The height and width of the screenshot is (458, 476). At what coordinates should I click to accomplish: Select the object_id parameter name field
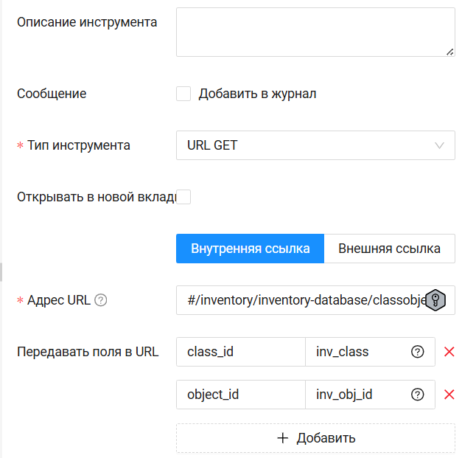(240, 395)
